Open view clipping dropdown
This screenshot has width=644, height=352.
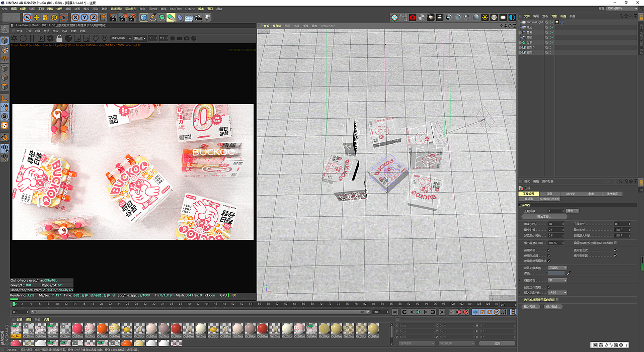tap(557, 280)
